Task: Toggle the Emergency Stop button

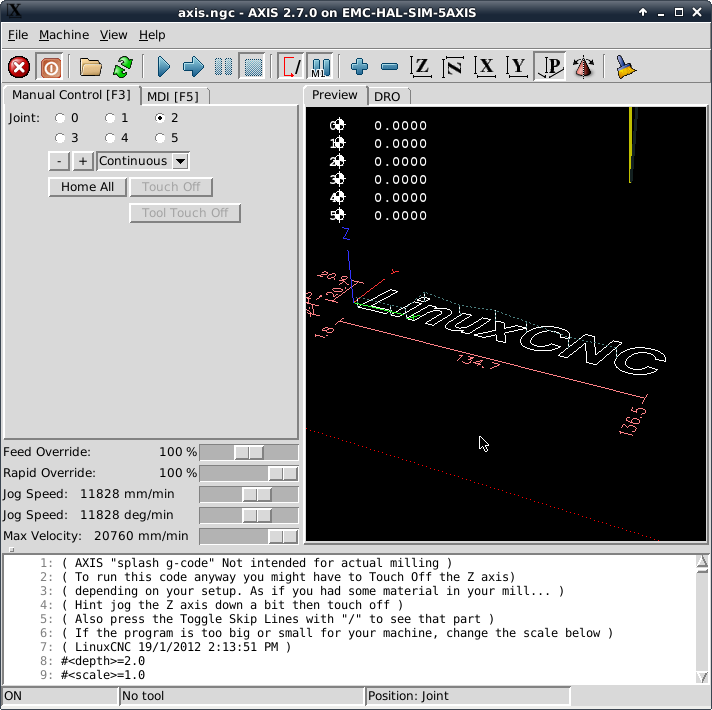Action: click(x=19, y=68)
